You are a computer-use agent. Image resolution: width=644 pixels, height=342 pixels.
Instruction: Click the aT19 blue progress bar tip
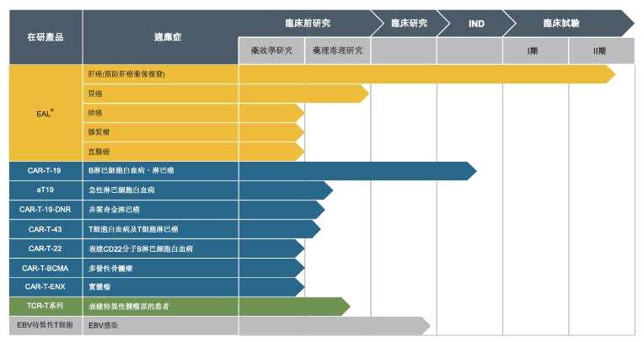click(x=328, y=190)
